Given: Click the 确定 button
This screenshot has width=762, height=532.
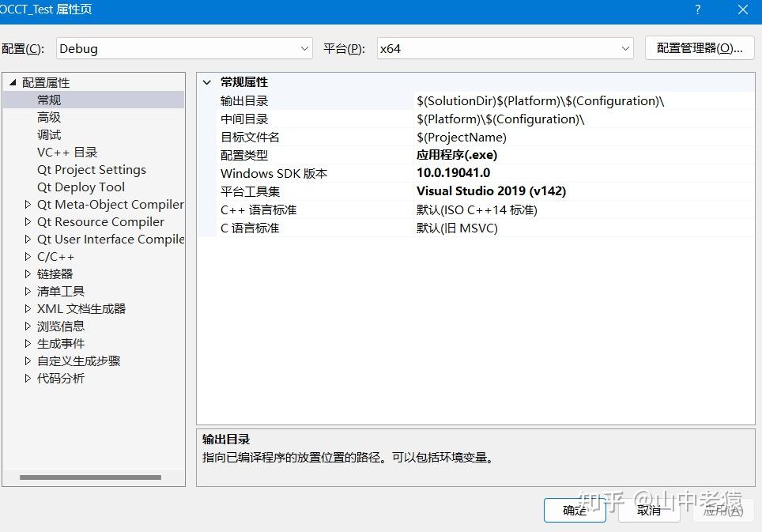Looking at the screenshot, I should 575,511.
